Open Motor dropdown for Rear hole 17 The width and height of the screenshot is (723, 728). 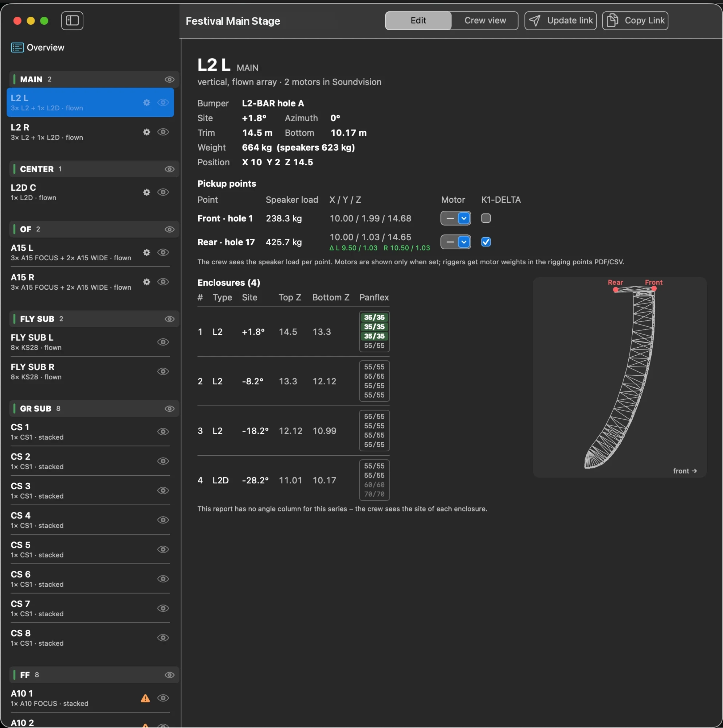[455, 242]
